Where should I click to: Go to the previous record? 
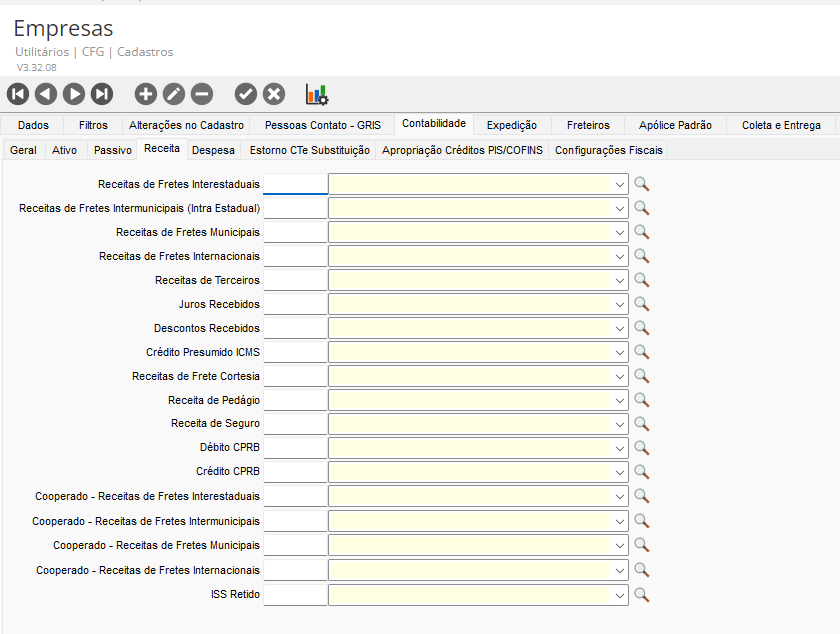(46, 94)
